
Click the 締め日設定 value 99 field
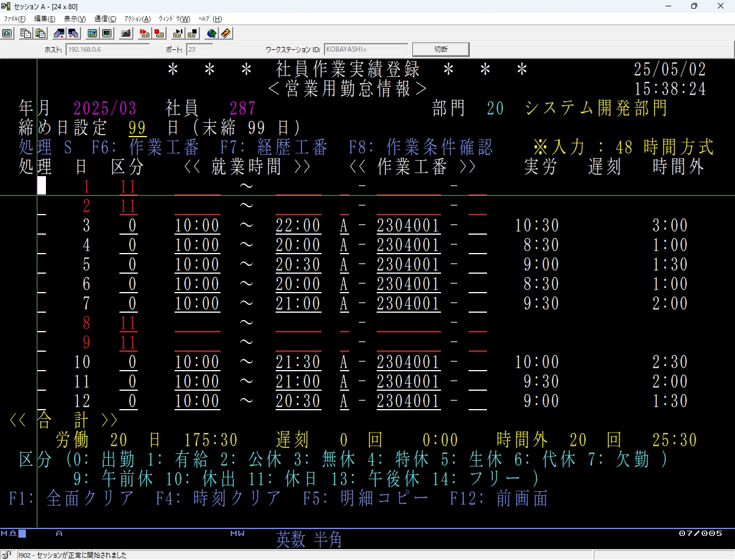[137, 127]
